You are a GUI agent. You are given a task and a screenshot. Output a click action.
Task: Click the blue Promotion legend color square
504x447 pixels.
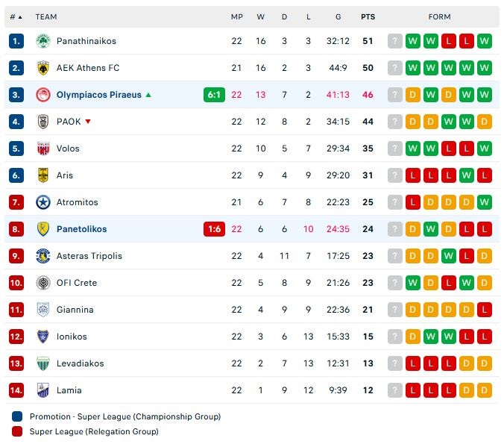pos(17,416)
